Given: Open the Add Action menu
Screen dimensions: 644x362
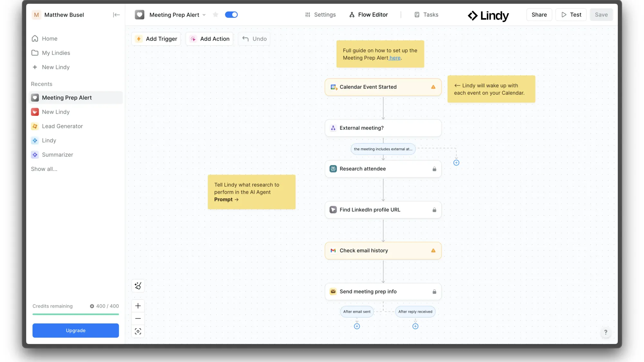Looking at the screenshot, I should click(210, 39).
